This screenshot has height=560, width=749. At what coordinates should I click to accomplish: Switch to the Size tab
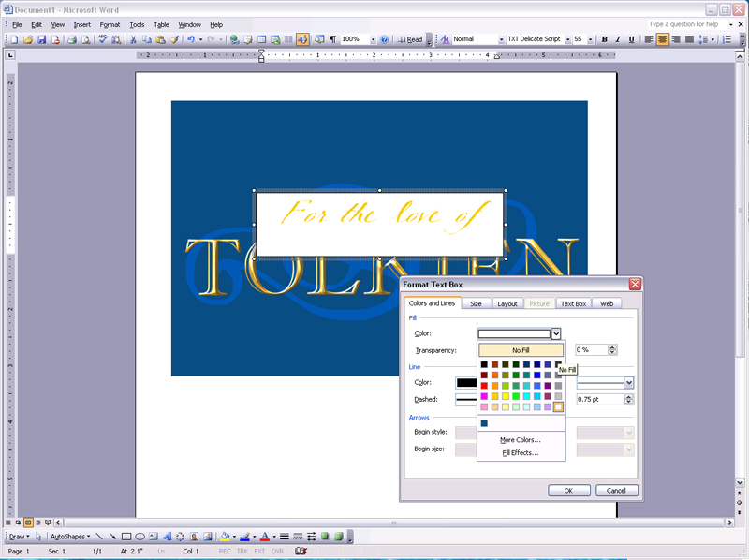tap(476, 304)
